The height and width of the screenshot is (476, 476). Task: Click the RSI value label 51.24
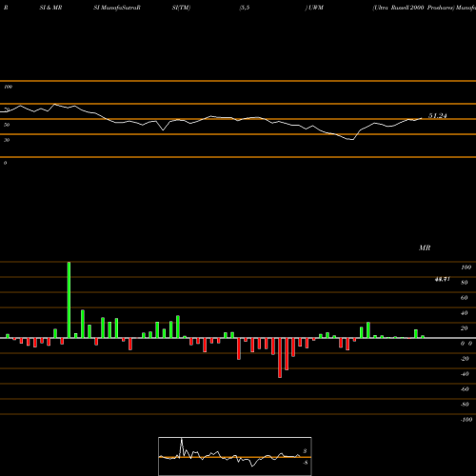438,116
